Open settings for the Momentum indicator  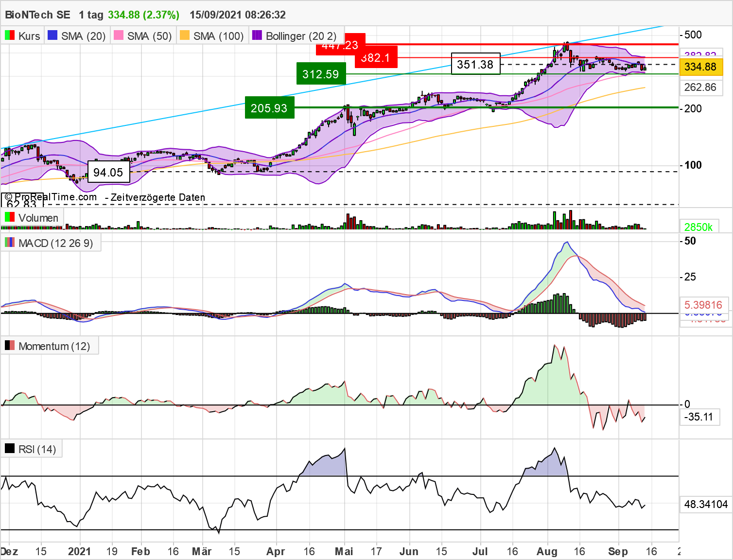coord(53,346)
